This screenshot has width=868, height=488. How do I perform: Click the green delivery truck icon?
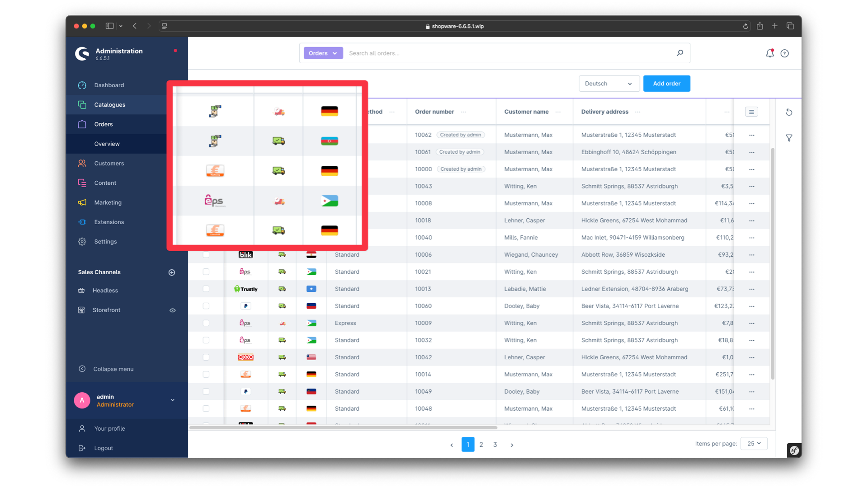click(278, 141)
